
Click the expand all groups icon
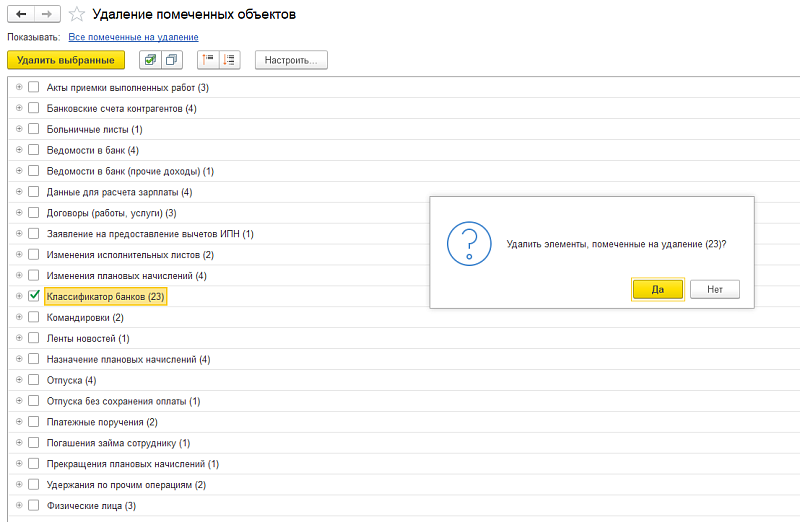[229, 60]
